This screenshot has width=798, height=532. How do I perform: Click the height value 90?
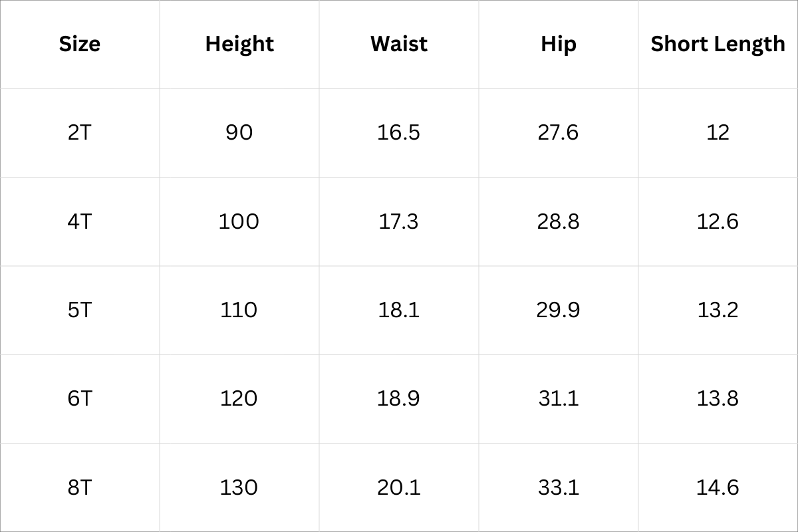click(239, 132)
